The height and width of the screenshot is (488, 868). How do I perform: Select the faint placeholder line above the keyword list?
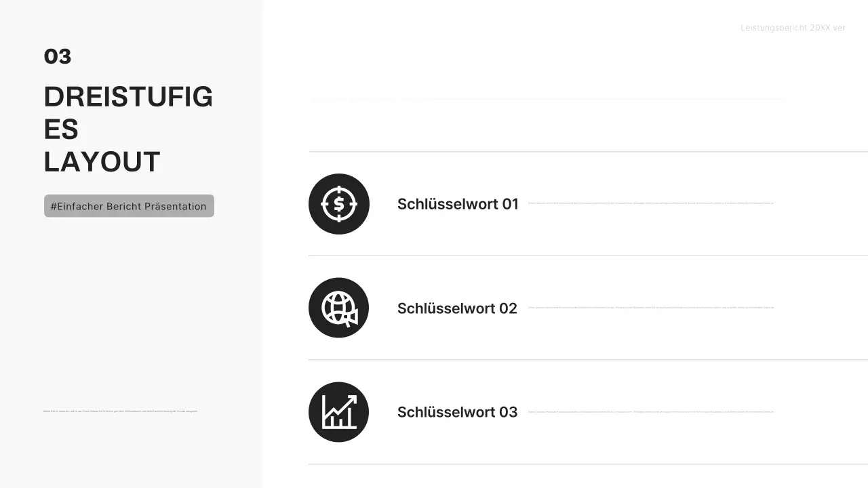(x=548, y=100)
